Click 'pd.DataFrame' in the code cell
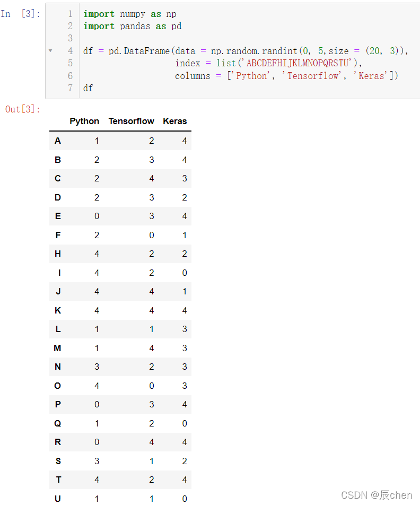 [x=139, y=51]
